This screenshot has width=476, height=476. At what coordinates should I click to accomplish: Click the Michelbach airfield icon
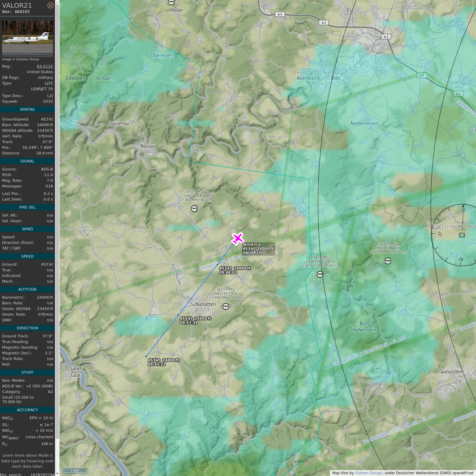tap(388, 261)
